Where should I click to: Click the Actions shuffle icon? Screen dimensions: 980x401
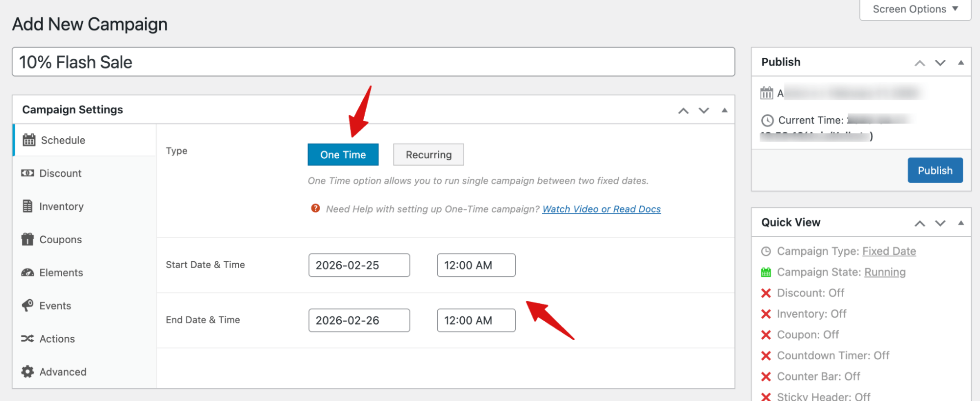tap(27, 339)
